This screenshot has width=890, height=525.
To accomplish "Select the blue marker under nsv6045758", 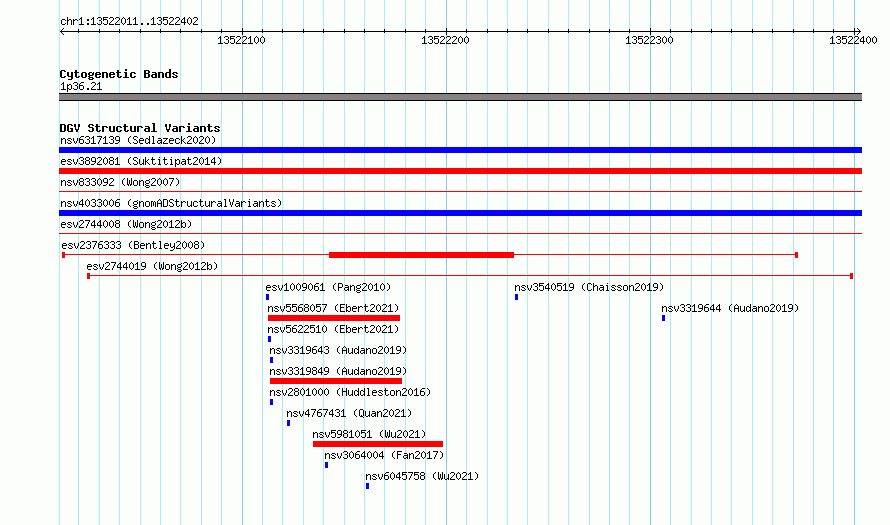I will tap(367, 486).
